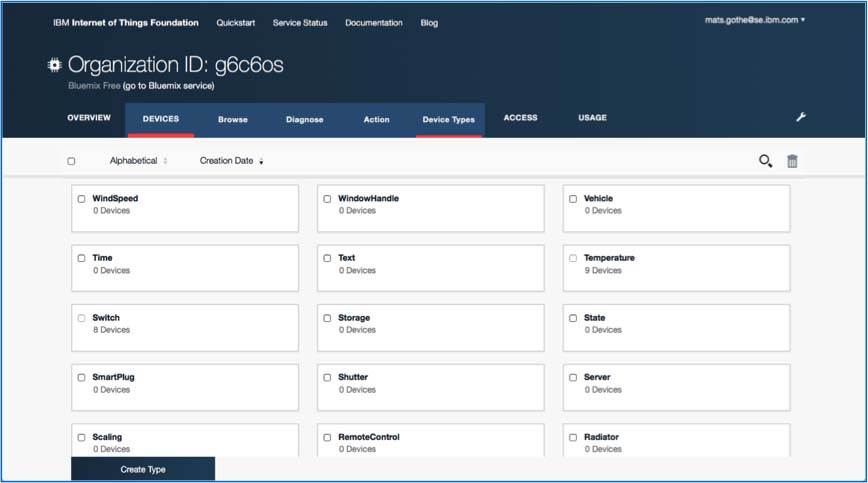Check the Switch checkbox
This screenshot has height=483, width=868.
(81, 318)
